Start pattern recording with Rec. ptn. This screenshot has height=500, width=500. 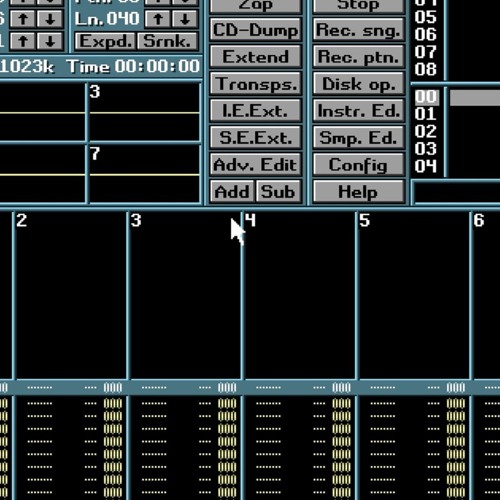(x=359, y=57)
